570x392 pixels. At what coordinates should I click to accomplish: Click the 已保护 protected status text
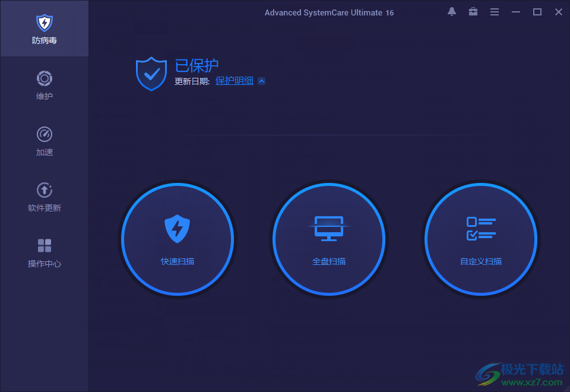pyautogui.click(x=197, y=65)
